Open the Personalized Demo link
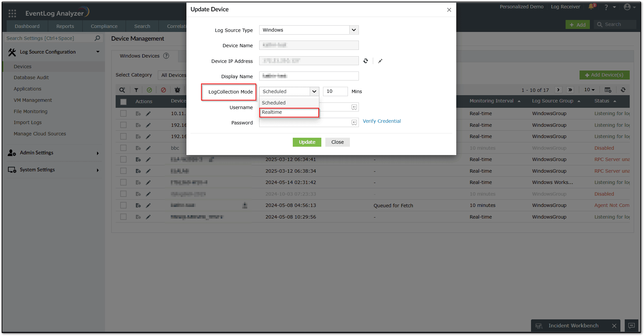The width and height of the screenshot is (644, 336). [522, 7]
